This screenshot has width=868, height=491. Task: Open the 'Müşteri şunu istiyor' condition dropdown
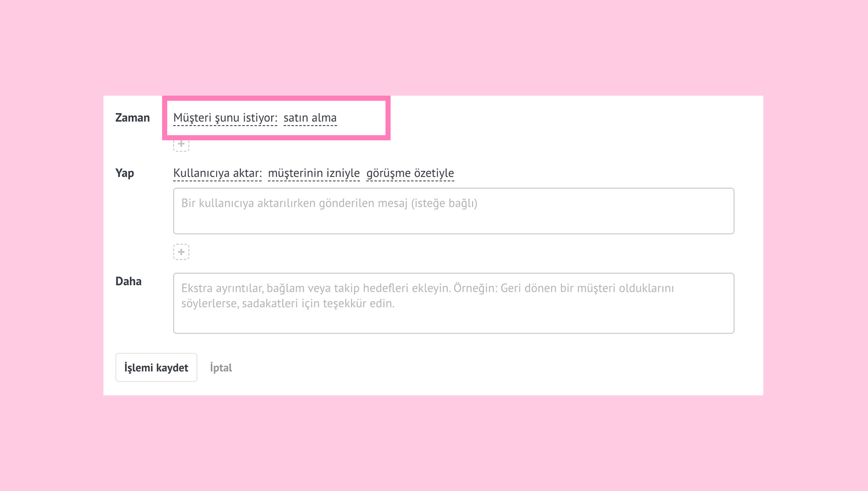click(x=225, y=118)
